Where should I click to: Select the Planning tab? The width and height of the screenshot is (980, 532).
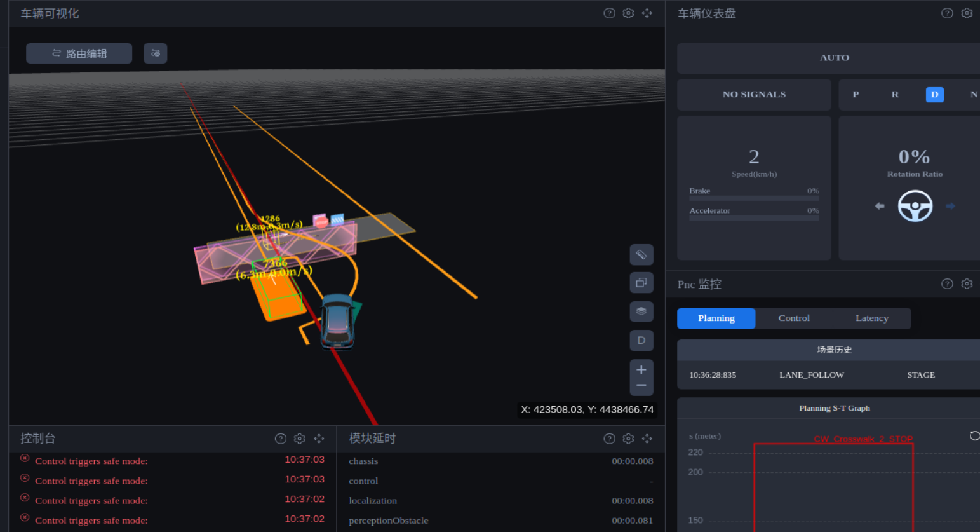(716, 318)
